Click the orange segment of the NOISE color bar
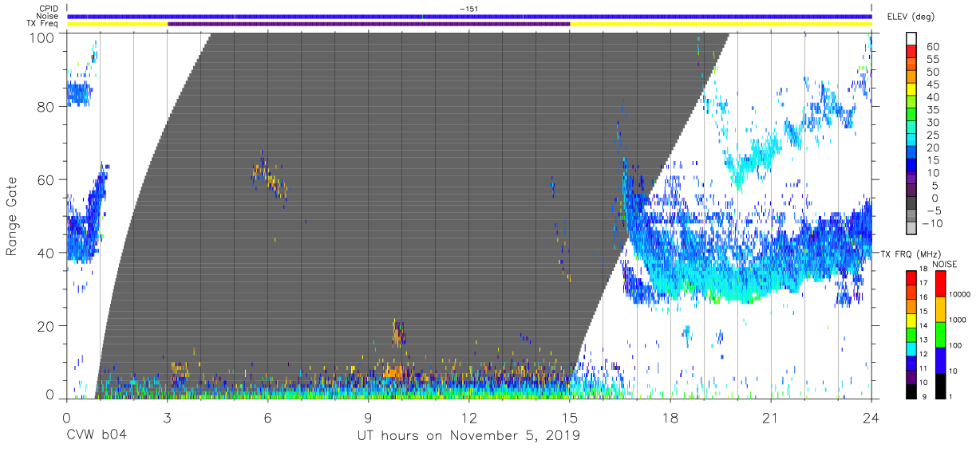Image resolution: width=980 pixels, height=452 pixels. coord(940,309)
